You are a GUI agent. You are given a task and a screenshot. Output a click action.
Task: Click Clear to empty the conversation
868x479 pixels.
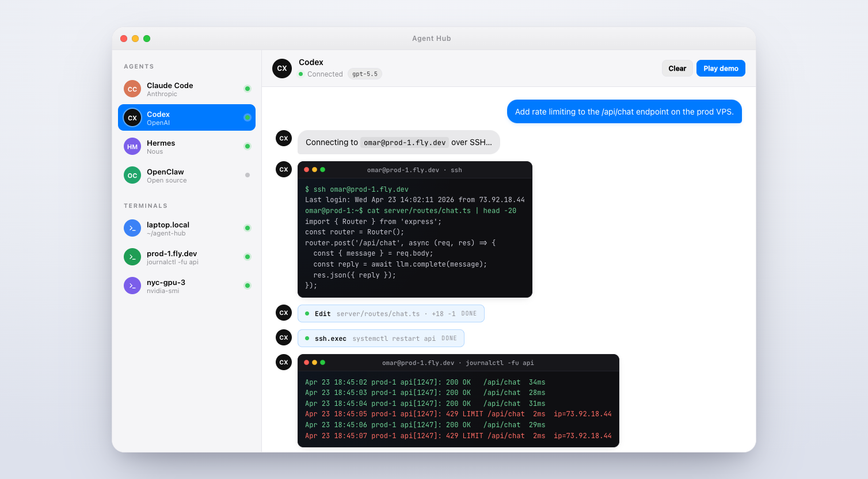[x=677, y=68]
